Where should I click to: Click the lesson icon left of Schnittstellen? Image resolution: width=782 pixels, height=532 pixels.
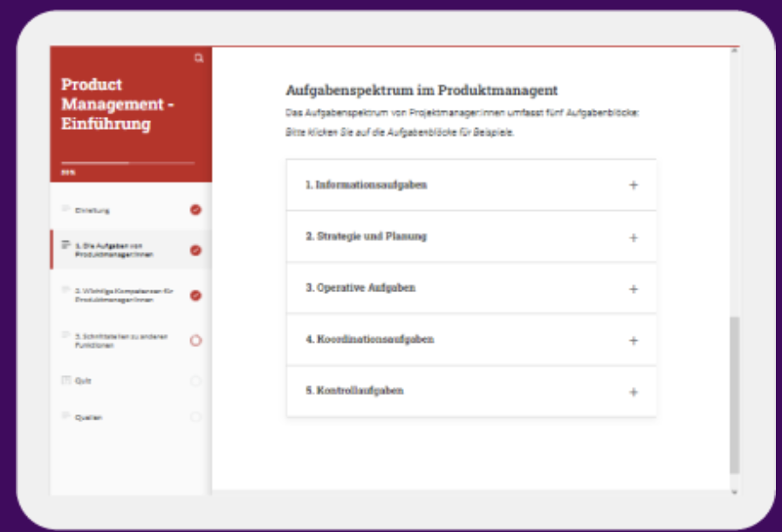point(65,335)
